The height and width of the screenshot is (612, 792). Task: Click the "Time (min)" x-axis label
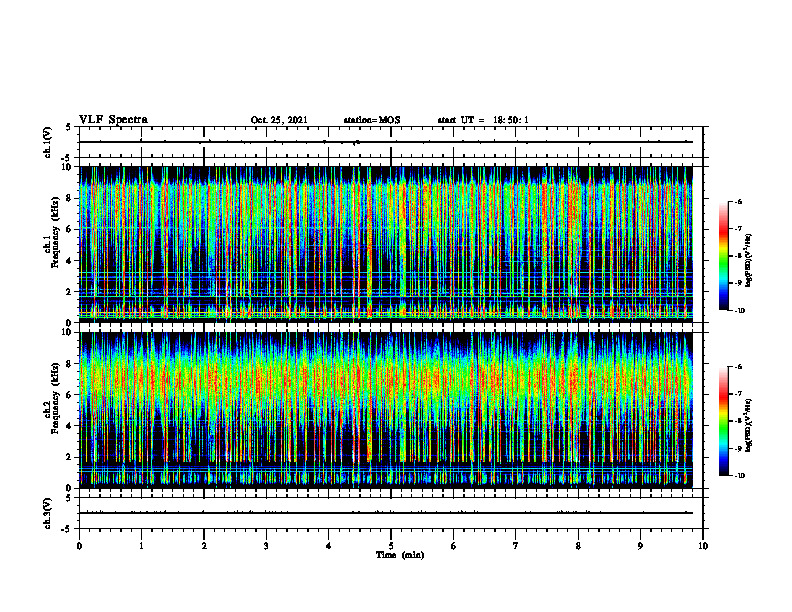click(400, 555)
